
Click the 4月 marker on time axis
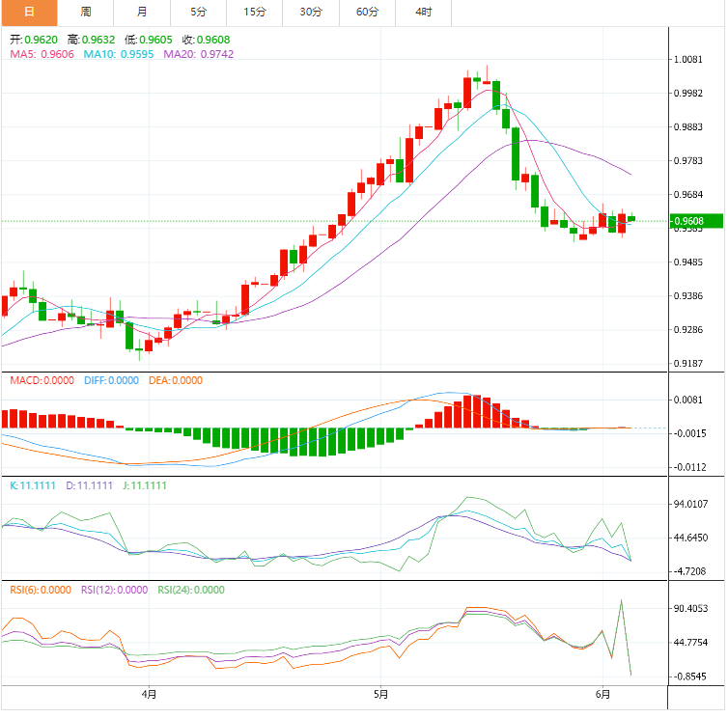149,694
